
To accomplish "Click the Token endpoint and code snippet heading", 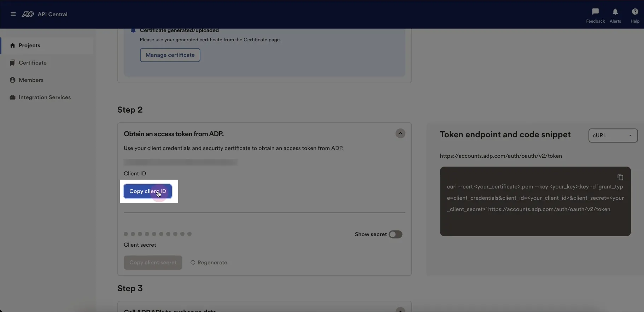I will coord(505,134).
